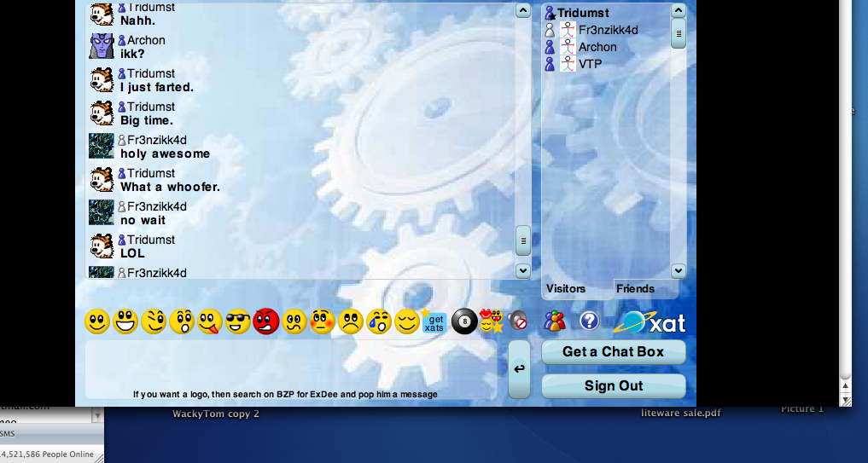This screenshot has width=868, height=463.
Task: Click the get xats icon
Action: point(435,321)
